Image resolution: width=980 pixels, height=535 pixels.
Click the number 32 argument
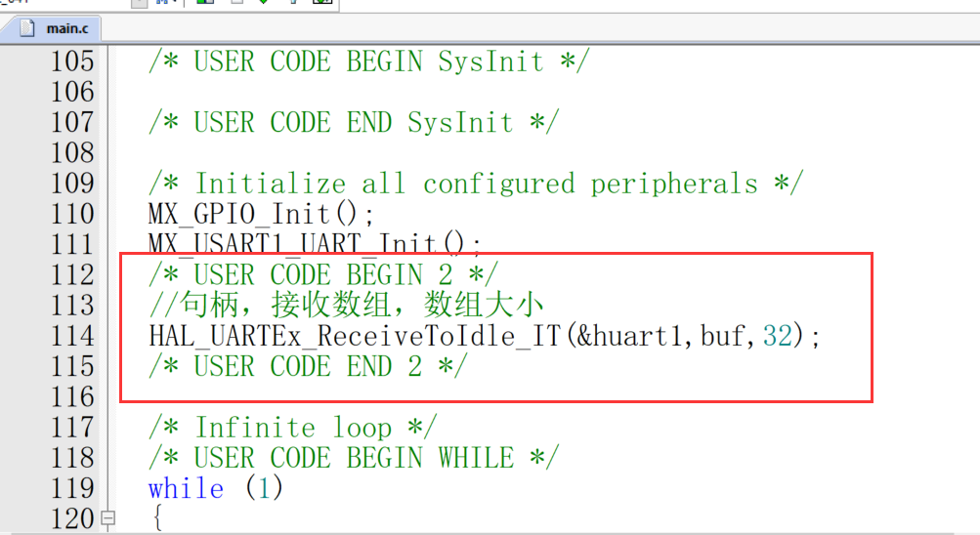pyautogui.click(x=778, y=336)
